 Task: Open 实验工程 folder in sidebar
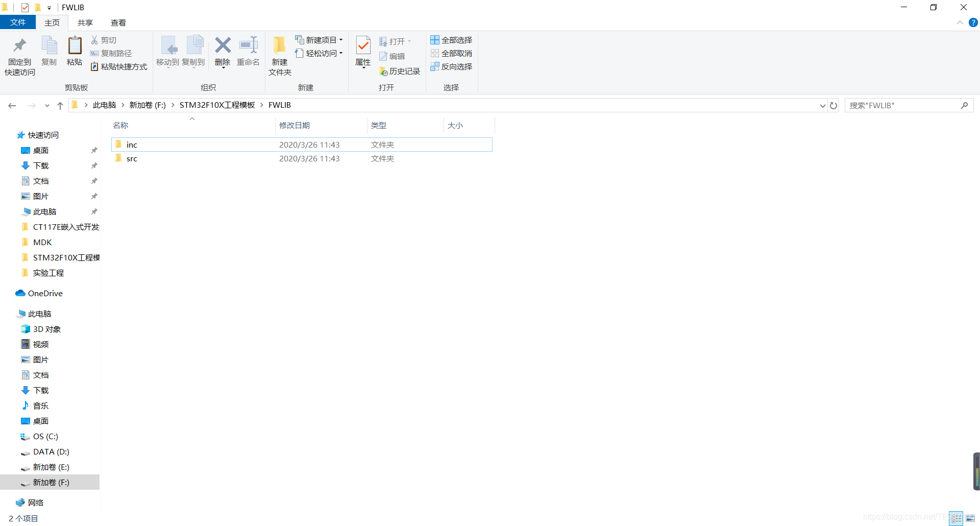48,273
